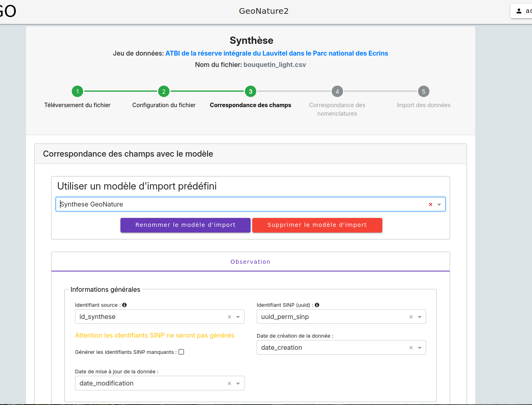Image resolution: width=532 pixels, height=405 pixels.
Task: Expand the Date de mise à jour dropdown arrow
Action: [238, 383]
